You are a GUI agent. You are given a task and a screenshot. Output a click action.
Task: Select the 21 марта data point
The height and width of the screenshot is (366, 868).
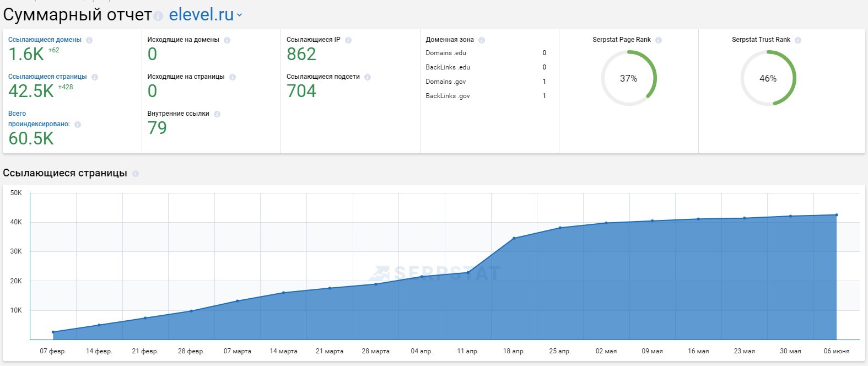click(330, 288)
